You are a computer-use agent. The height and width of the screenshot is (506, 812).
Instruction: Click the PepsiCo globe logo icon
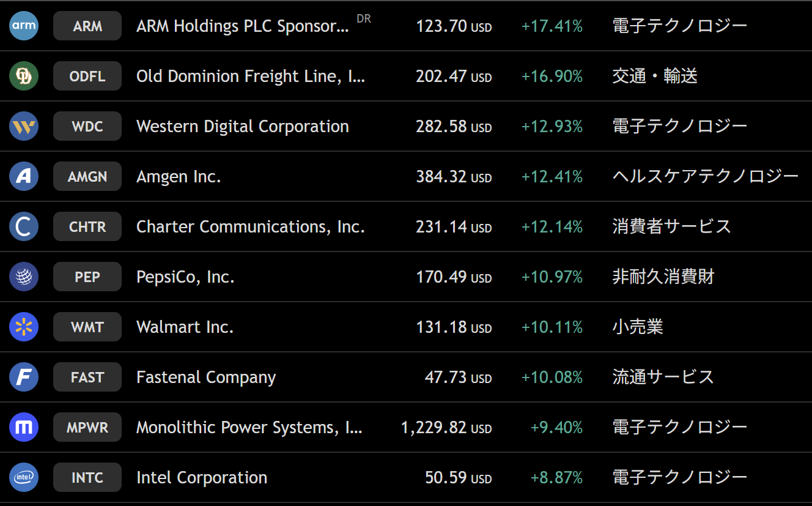coord(24,277)
